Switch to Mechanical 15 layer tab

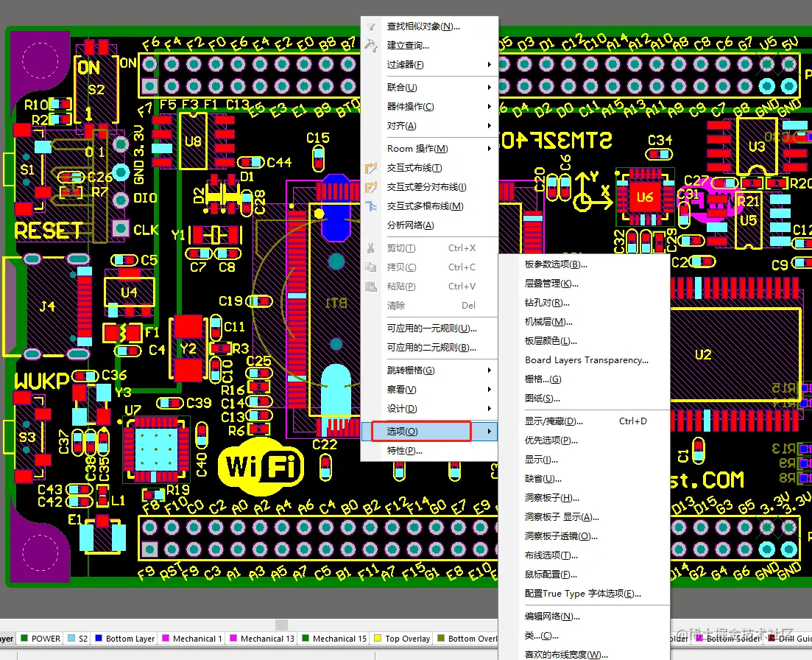[x=334, y=639]
